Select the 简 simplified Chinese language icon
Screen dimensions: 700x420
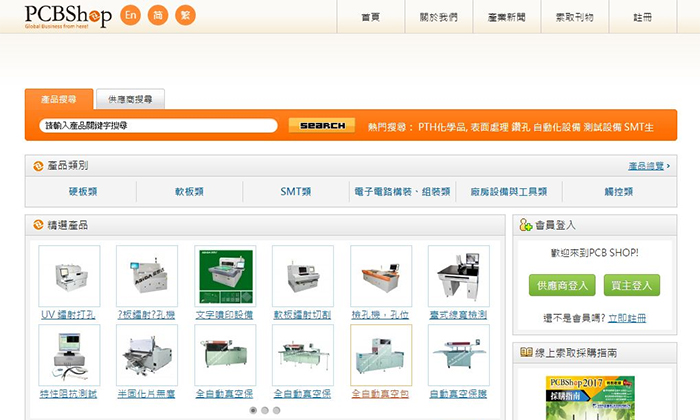[x=157, y=16]
